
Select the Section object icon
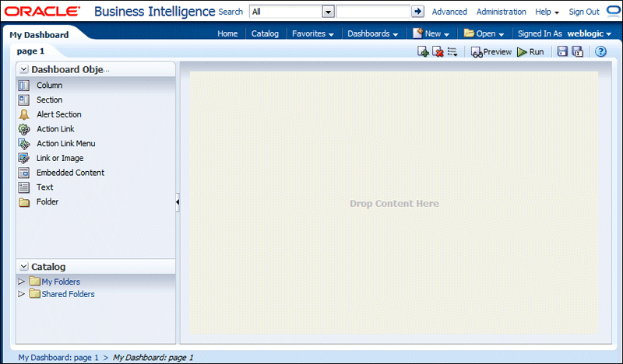(24, 100)
